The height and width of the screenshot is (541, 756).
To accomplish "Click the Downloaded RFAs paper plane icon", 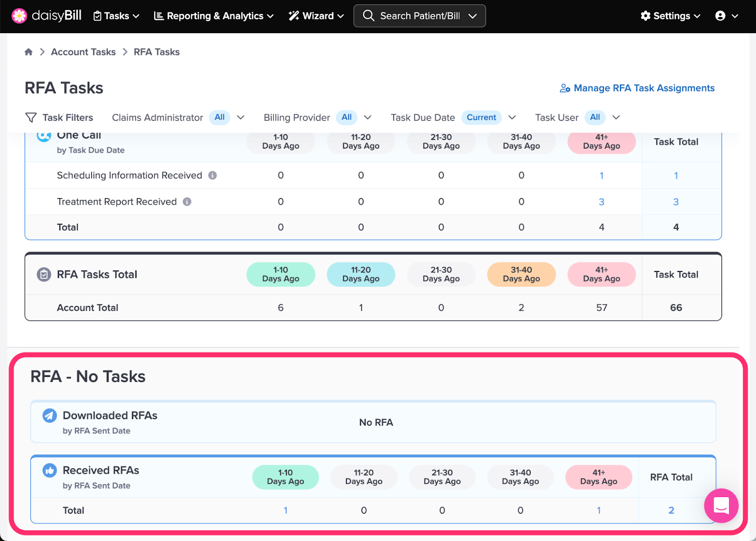I will pyautogui.click(x=50, y=415).
